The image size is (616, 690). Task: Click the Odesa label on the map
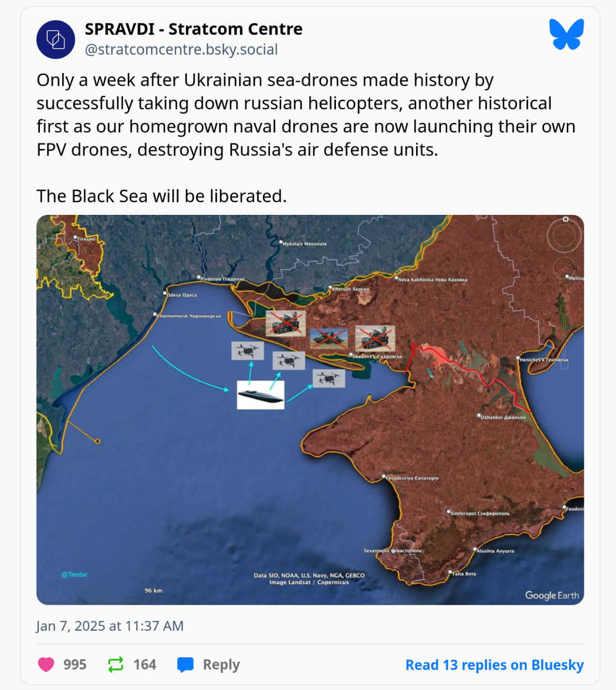click(x=181, y=295)
